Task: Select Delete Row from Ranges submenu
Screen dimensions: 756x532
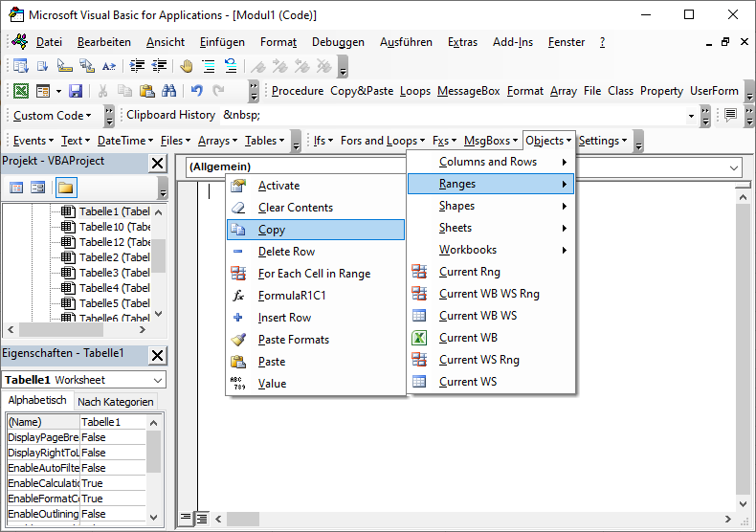Action: click(x=316, y=252)
